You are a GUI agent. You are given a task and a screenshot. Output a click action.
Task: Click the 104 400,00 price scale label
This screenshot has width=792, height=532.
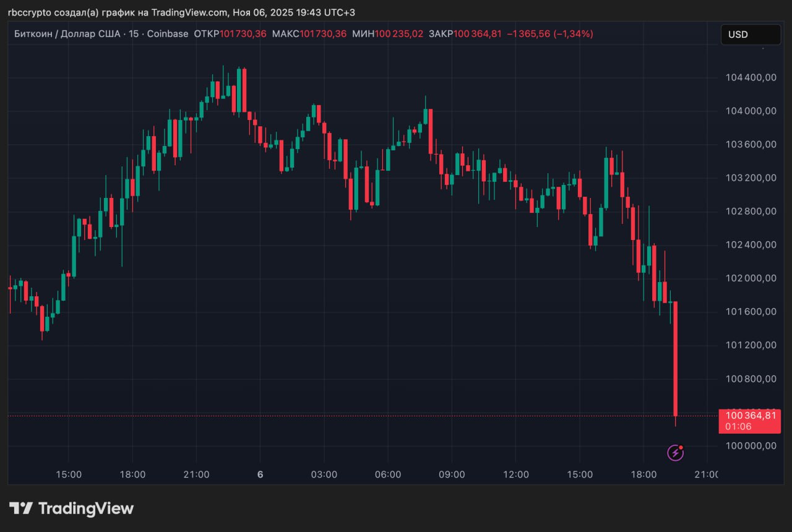coord(751,77)
